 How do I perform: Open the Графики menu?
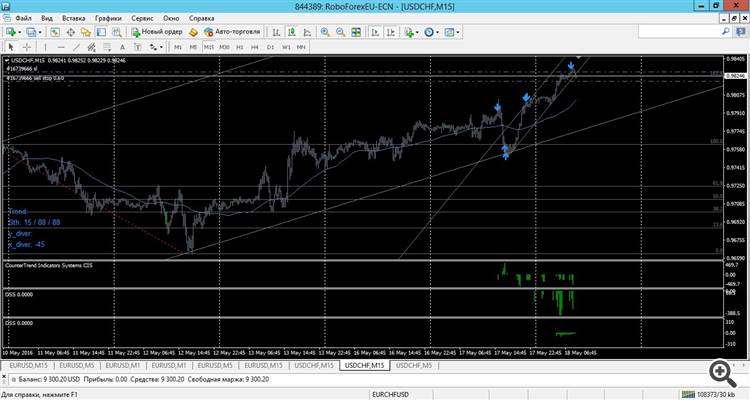[108, 18]
